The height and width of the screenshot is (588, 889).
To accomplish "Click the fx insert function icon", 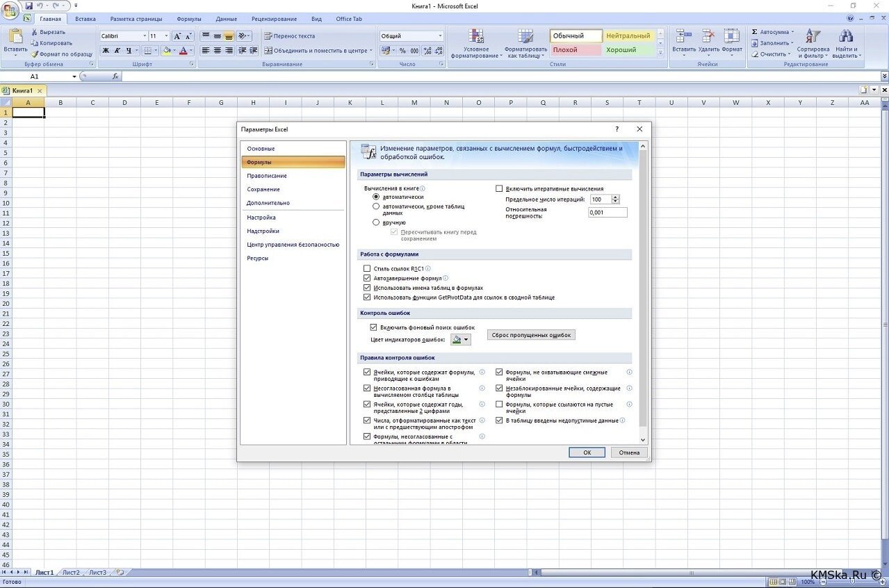I will click(x=116, y=76).
